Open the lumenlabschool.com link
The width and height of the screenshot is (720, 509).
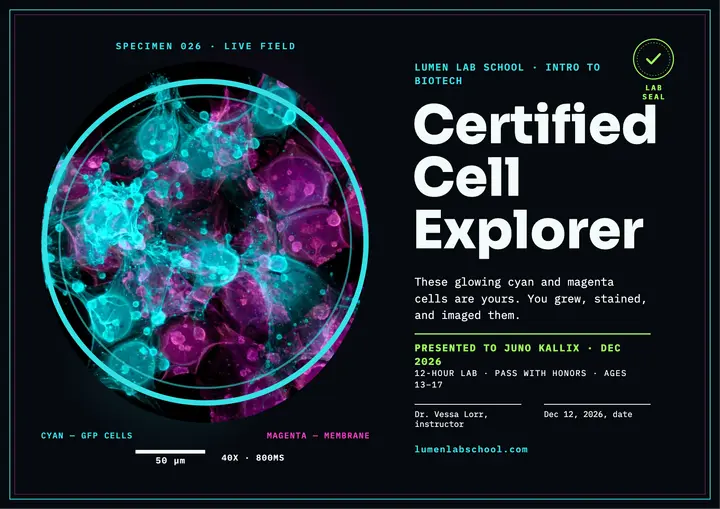471,449
